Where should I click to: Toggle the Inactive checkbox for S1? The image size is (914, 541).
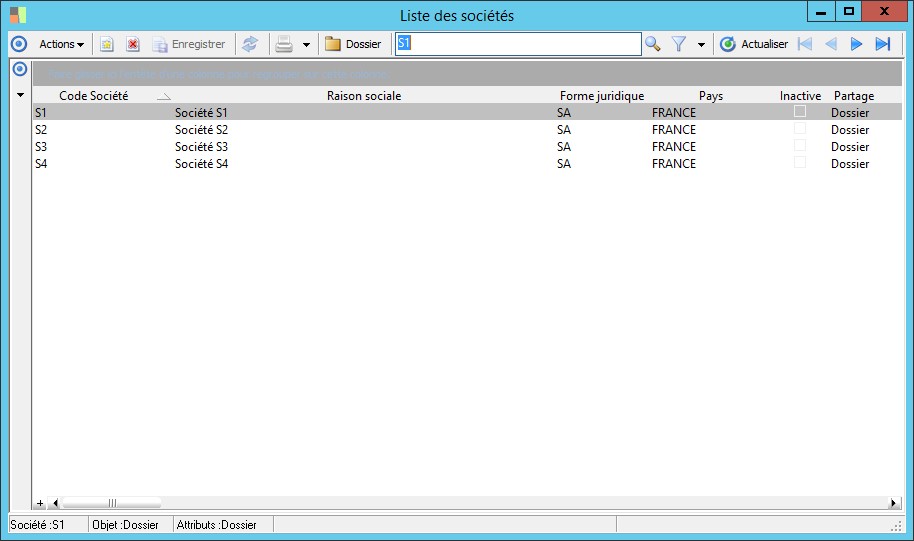[x=800, y=111]
